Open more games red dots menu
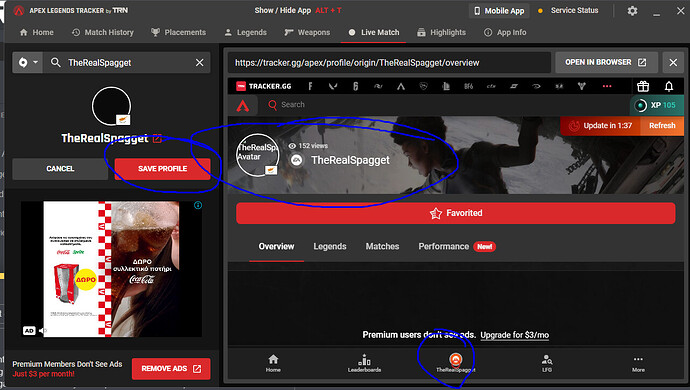Viewport: 690px width, 390px height. pyautogui.click(x=607, y=86)
